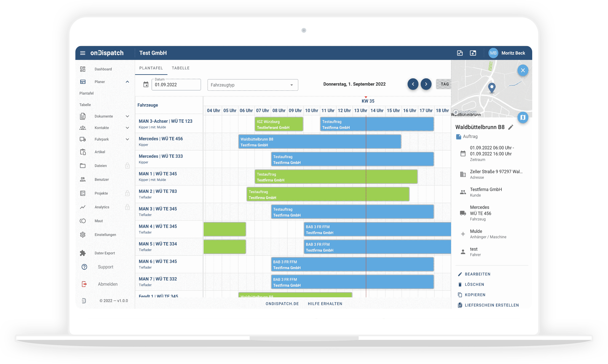The image size is (608, 364).
Task: Click LIEFERSCHEIN ERSTELLEN in the detail panel
Action: [x=492, y=305]
